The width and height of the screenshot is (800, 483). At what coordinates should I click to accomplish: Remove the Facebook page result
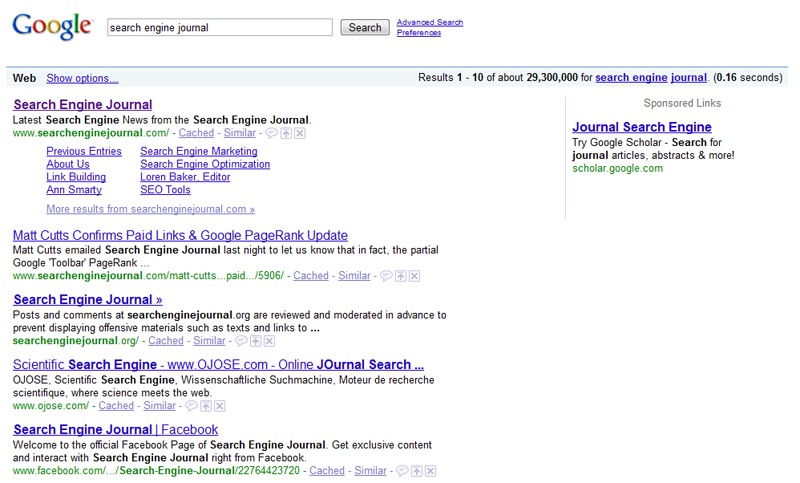(431, 471)
